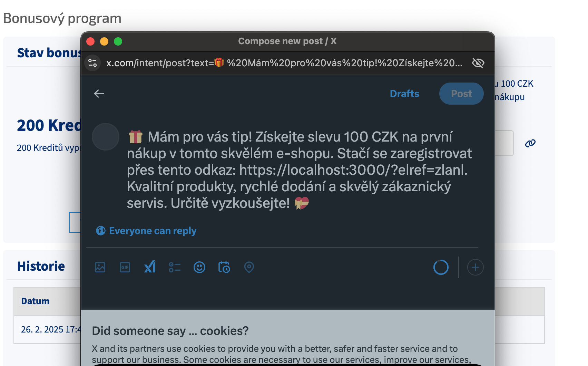Add another post with plus button
Image resolution: width=588 pixels, height=366 pixels.
(475, 267)
